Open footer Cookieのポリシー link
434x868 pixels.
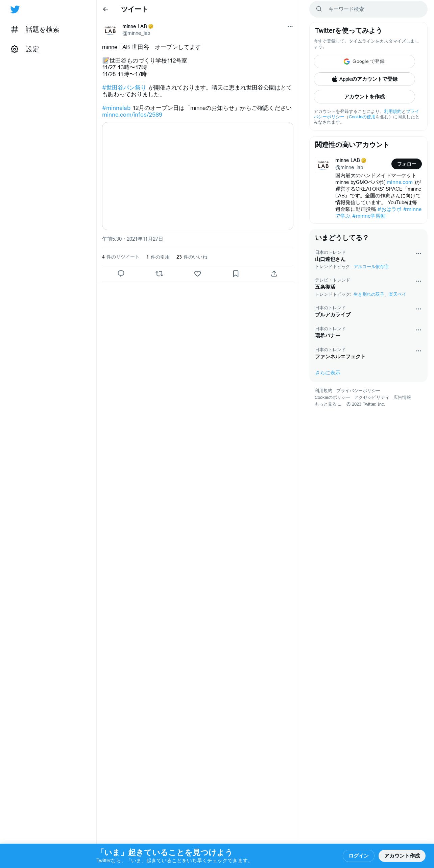332,397
